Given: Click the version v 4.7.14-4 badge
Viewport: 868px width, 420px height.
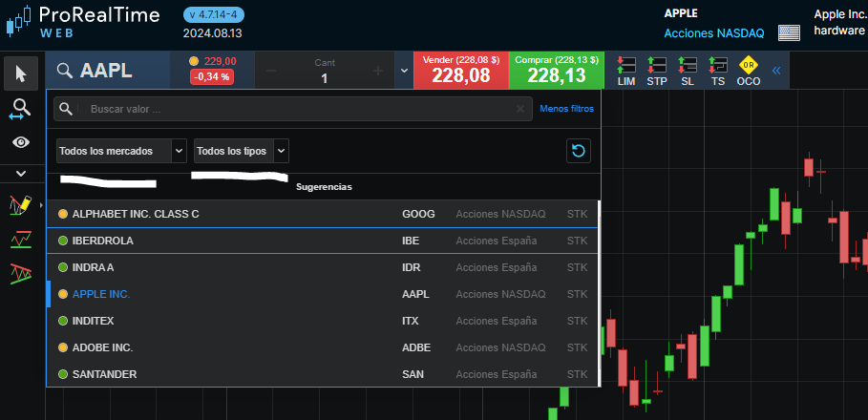Looking at the screenshot, I should [213, 14].
